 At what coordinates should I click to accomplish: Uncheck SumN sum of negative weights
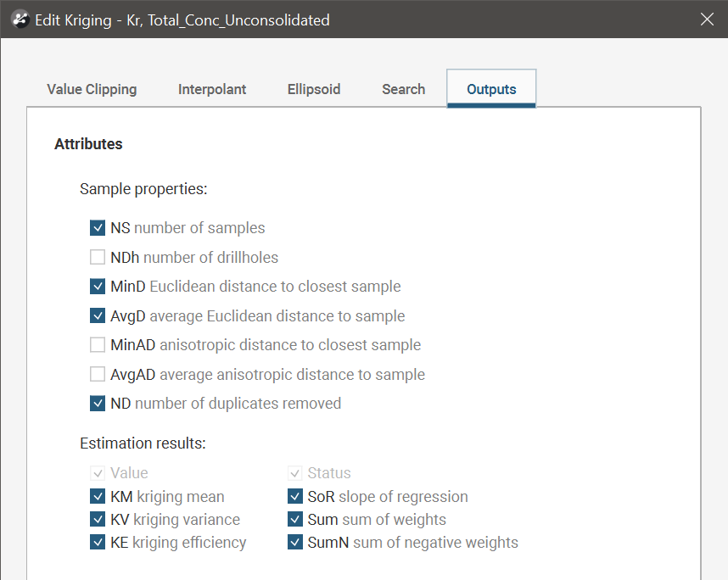pyautogui.click(x=295, y=543)
